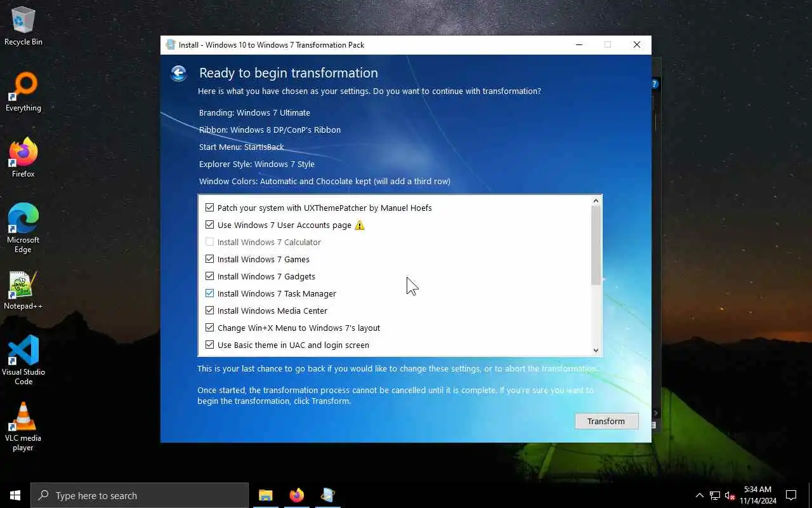Toggle Change Win+X Menu to Windows 7's layout
The height and width of the screenshot is (508, 812).
(210, 328)
